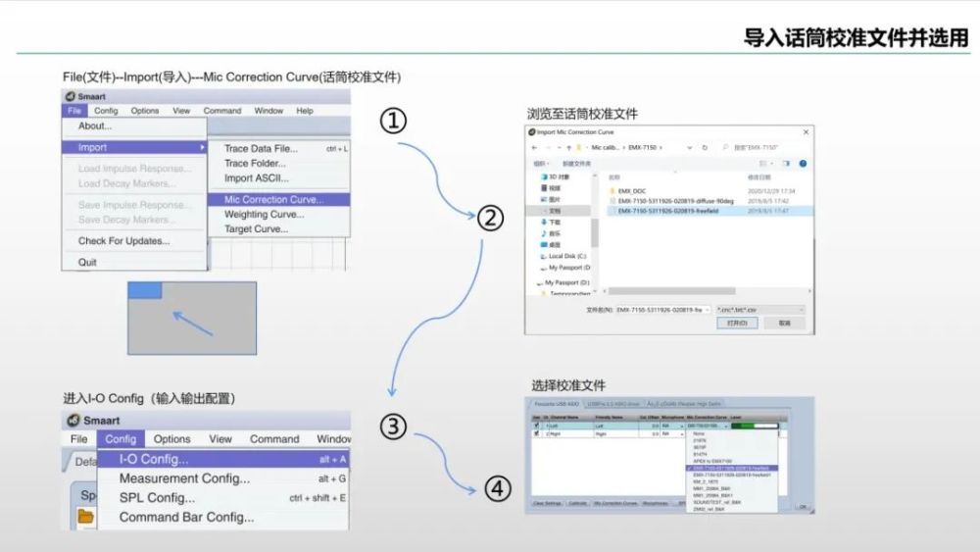This screenshot has height=552, width=980.
Task: Click the sidebar vertical scrollbar in Import dialog
Action: pyautogui.click(x=595, y=232)
